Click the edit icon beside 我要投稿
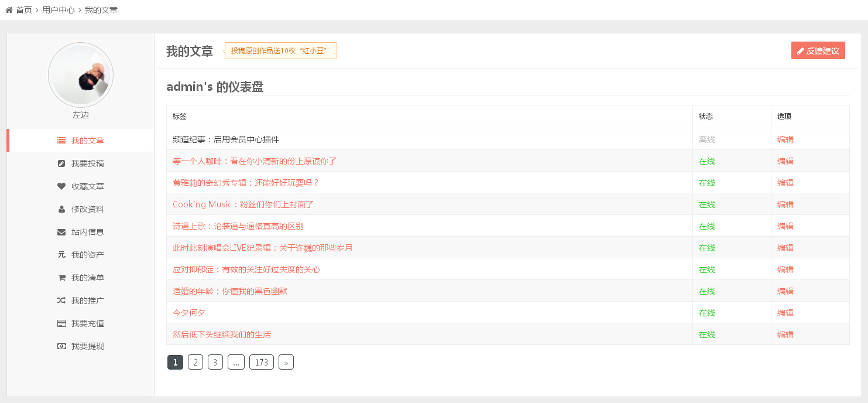 click(x=61, y=163)
